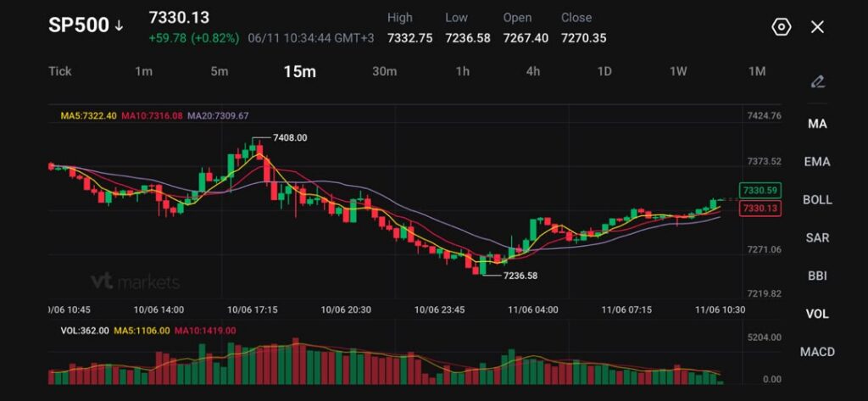
Task: Close the SP500 chart view
Action: click(x=817, y=26)
